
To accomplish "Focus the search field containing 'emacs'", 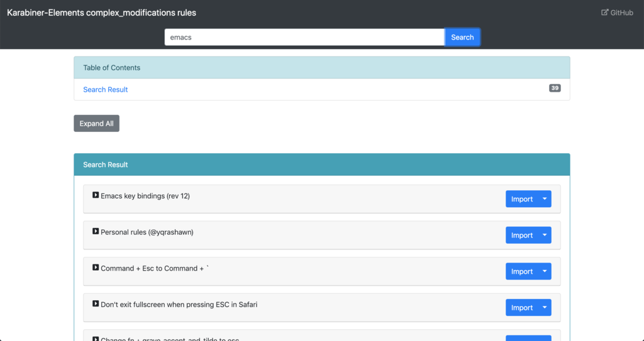I will pyautogui.click(x=304, y=37).
